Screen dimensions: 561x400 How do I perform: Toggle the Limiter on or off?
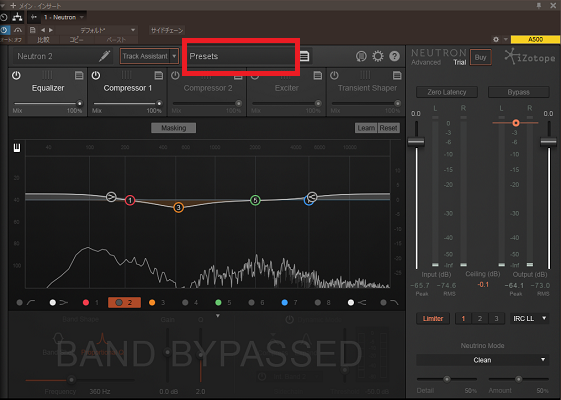(x=433, y=318)
